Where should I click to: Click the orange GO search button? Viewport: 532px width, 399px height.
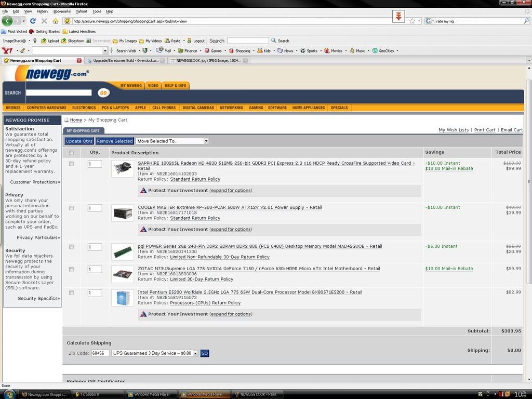tap(103, 92)
